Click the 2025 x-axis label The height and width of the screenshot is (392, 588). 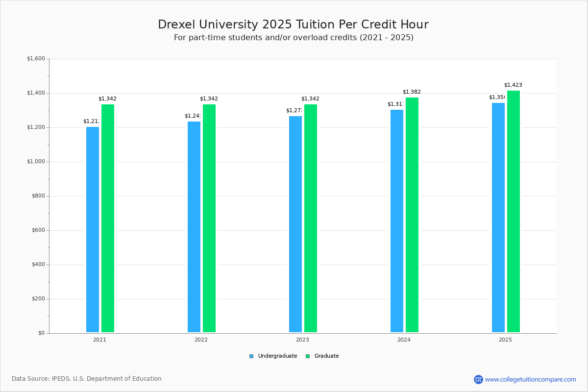coord(505,340)
